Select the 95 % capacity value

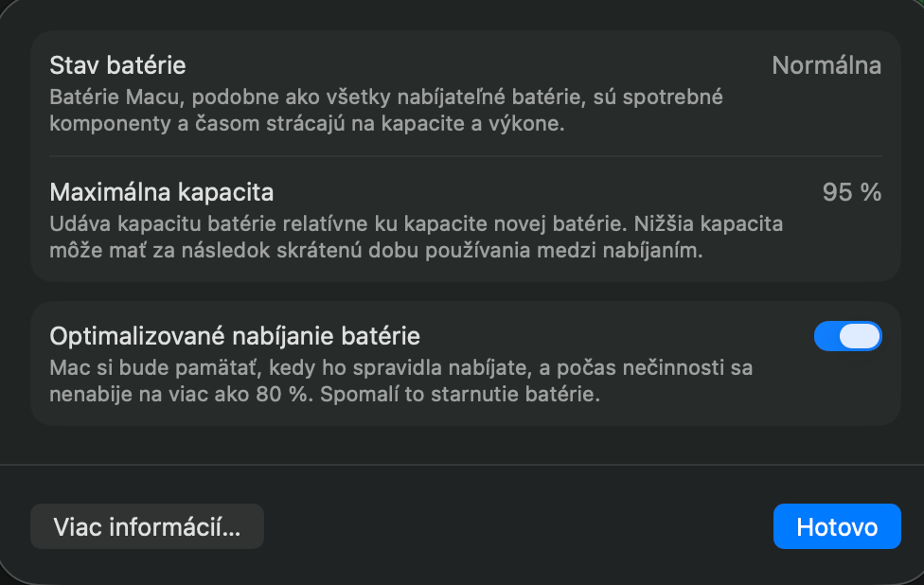(x=852, y=192)
